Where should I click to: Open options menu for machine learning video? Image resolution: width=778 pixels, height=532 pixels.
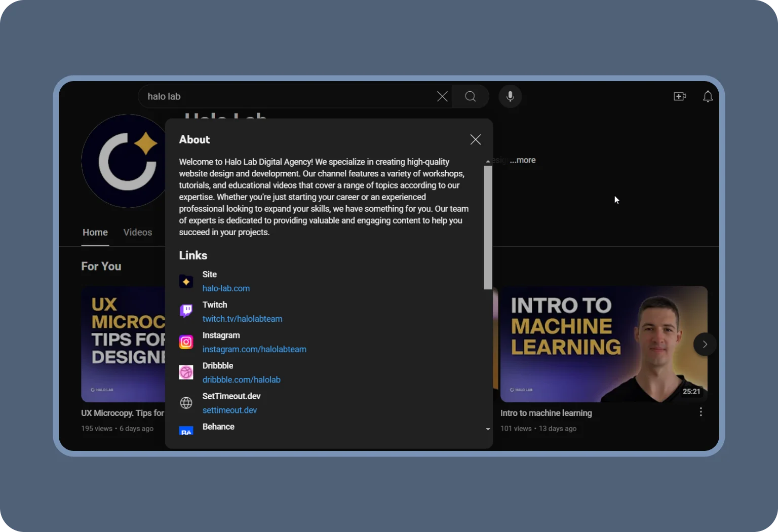point(701,412)
